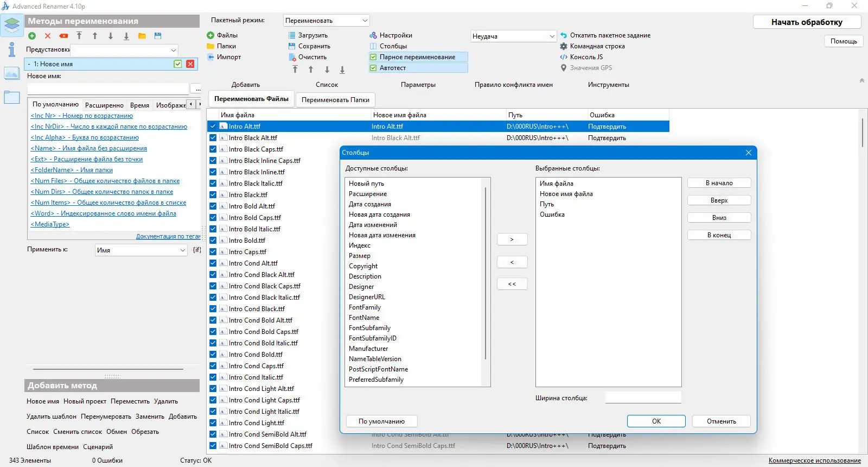
Task: Select the Время tag tab
Action: click(x=139, y=105)
